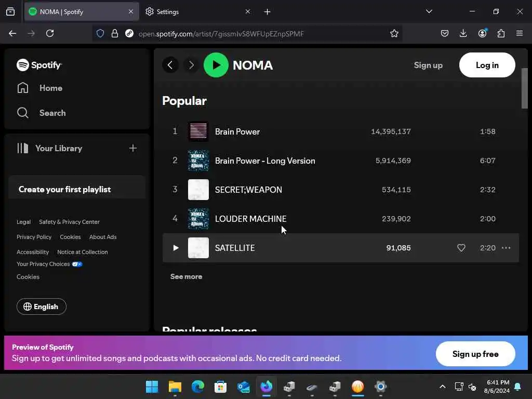
Task: Open Notice at Collection link
Action: click(x=83, y=252)
